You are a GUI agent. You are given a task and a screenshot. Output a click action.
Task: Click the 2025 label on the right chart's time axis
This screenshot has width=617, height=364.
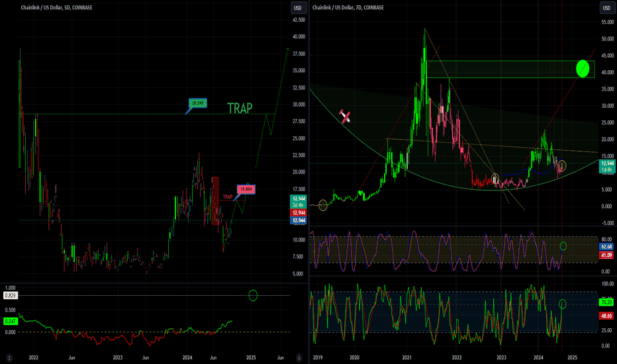click(x=573, y=357)
